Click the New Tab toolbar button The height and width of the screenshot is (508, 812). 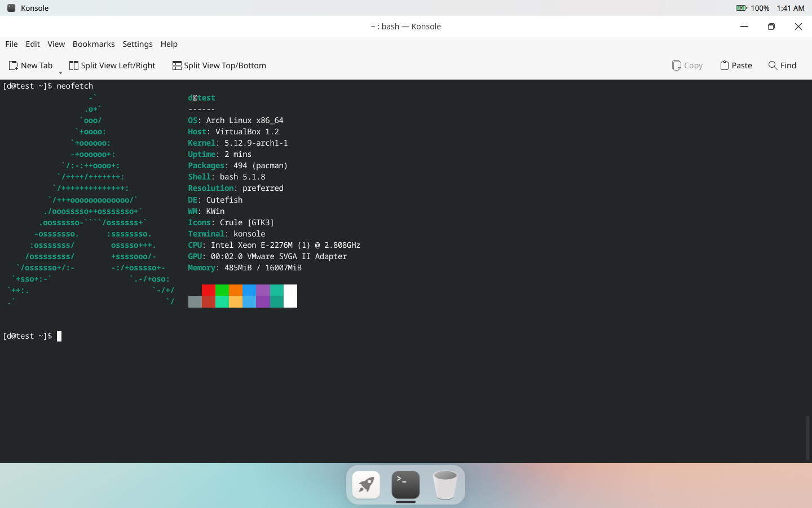click(31, 65)
